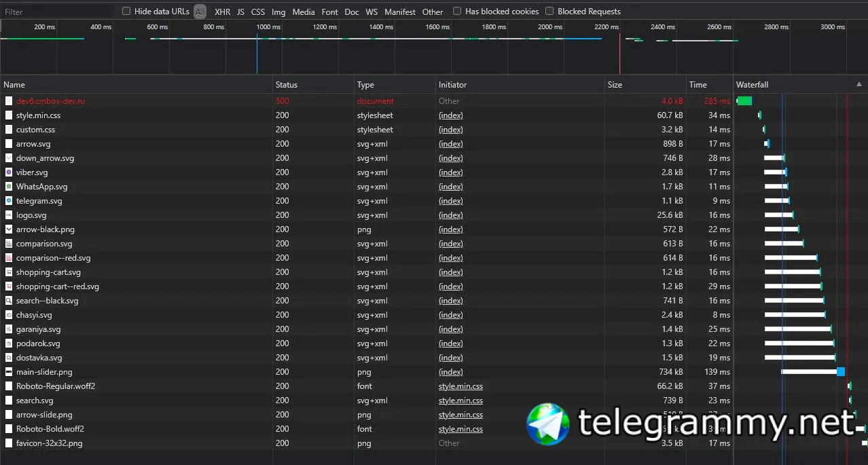Click the icon beside the dev6.cmbox-dev.ru request
This screenshot has width=868, height=465.
(9, 101)
